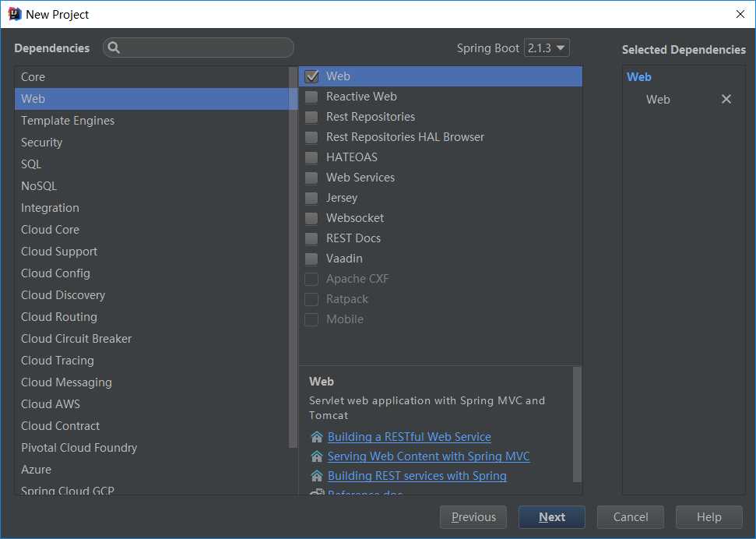The image size is (756, 539).
Task: Open Building a RESTful Web Service link
Action: pyautogui.click(x=410, y=437)
